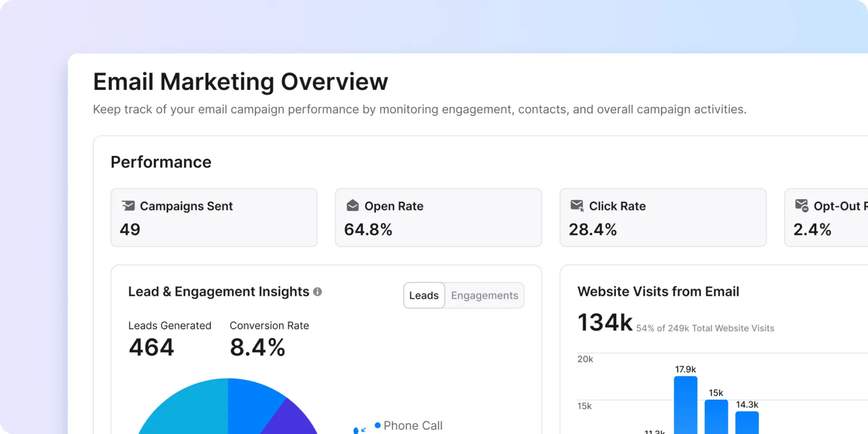Select the 64.8% Open Rate value
The image size is (868, 434).
pyautogui.click(x=368, y=230)
